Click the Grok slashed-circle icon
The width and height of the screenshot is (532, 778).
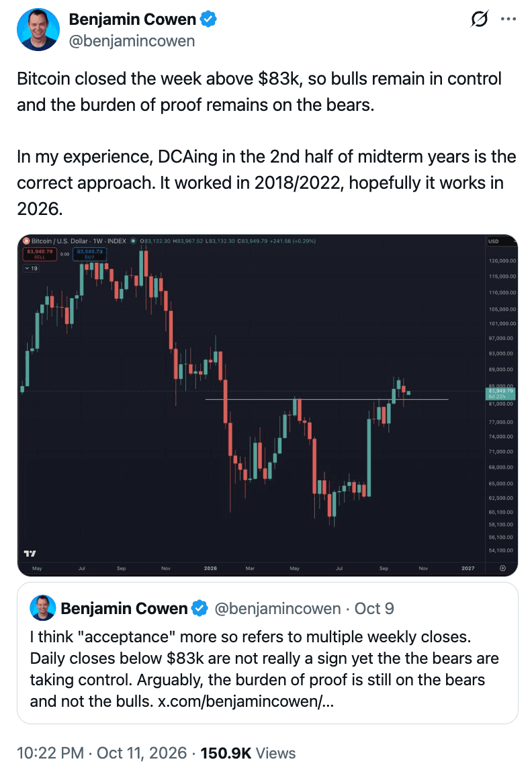pos(480,19)
